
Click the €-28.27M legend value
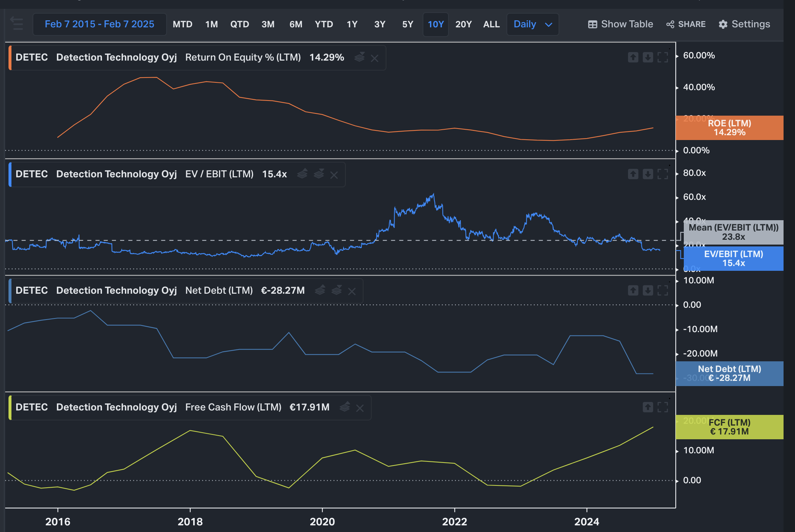click(x=283, y=290)
